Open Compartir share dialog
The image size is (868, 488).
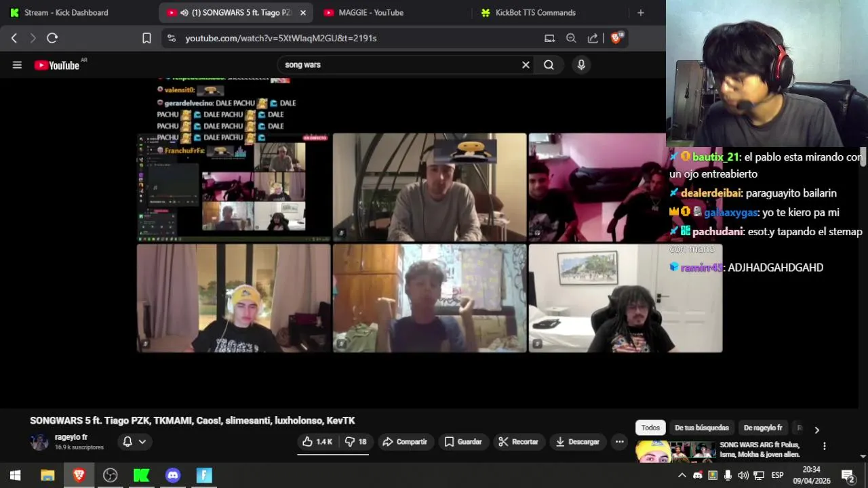tap(405, 442)
